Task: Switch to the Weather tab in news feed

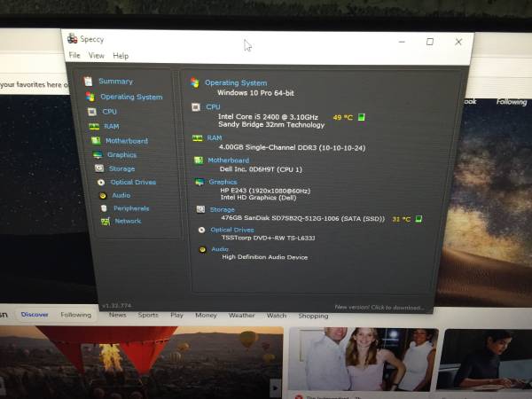Action: [x=241, y=316]
